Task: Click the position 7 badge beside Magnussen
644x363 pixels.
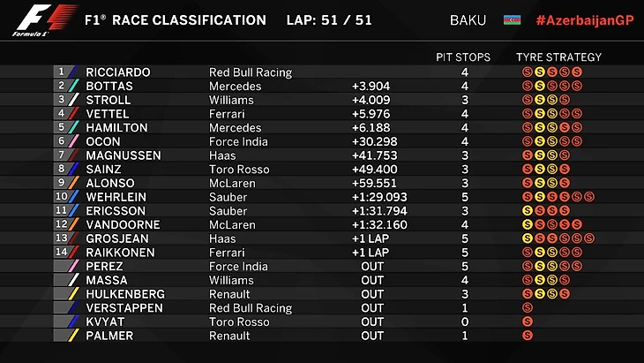Action: pyautogui.click(x=62, y=155)
